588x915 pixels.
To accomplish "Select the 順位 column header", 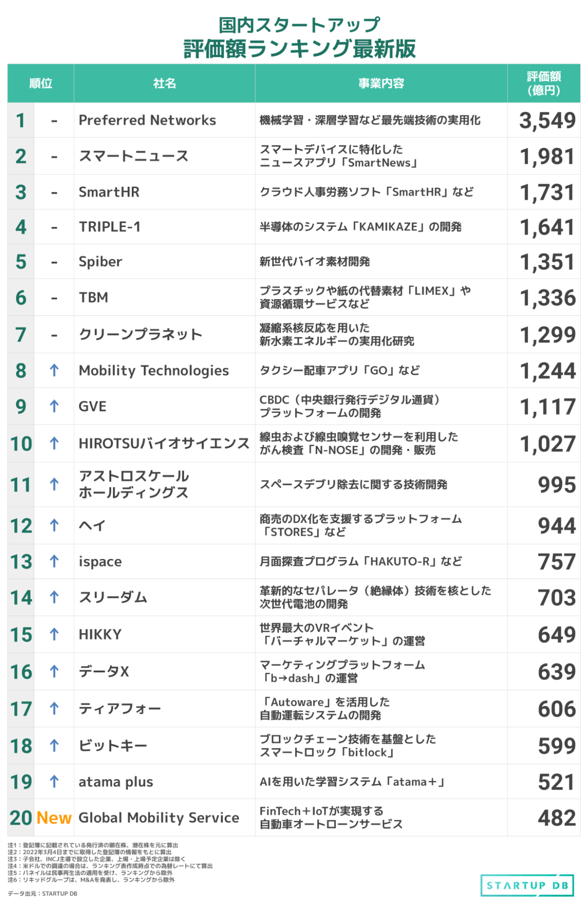I will coord(41,83).
